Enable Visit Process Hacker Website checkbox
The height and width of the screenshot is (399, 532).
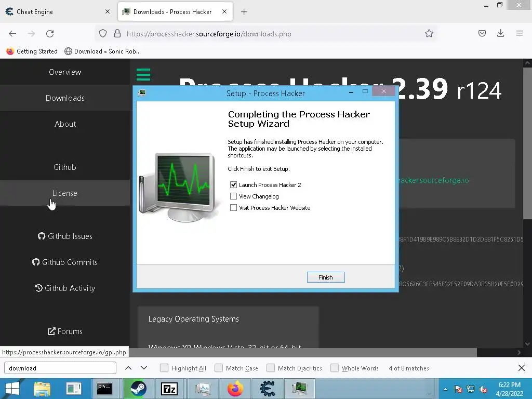pyautogui.click(x=233, y=208)
